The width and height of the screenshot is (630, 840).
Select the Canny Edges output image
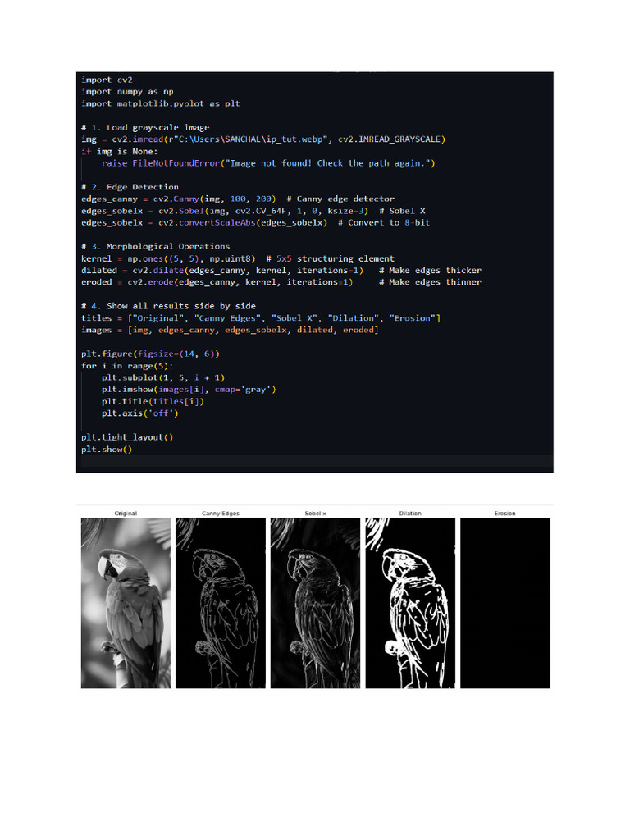221,603
